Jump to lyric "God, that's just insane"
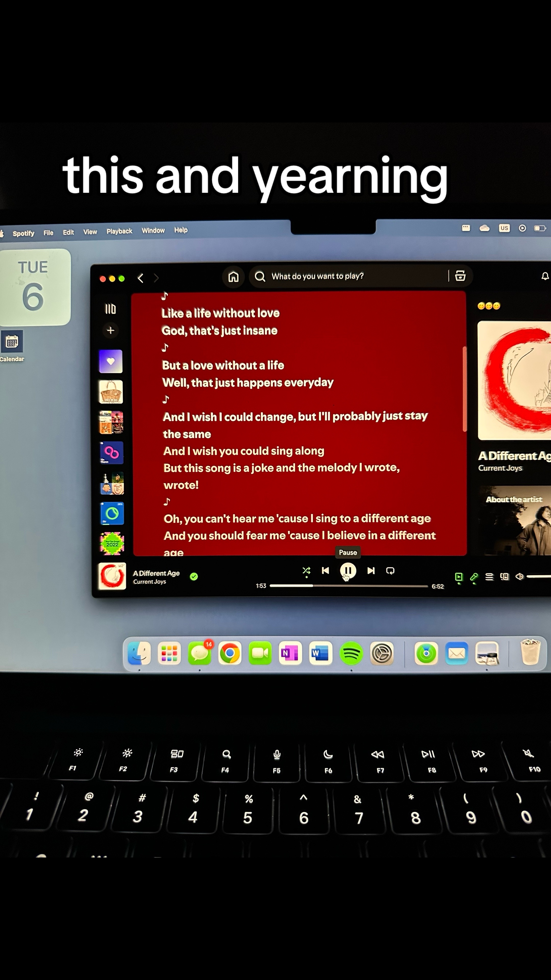The height and width of the screenshot is (980, 551). pos(219,330)
